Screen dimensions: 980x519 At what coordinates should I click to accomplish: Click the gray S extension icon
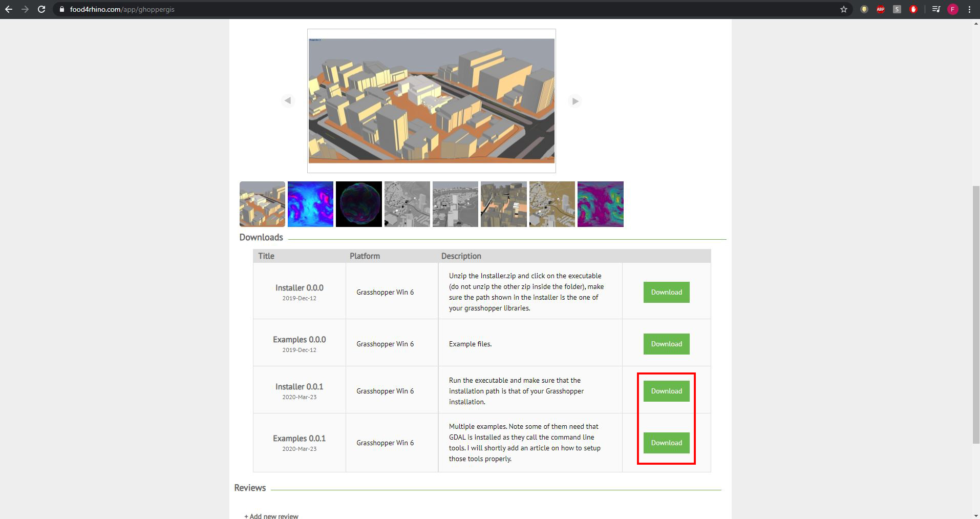tap(897, 9)
